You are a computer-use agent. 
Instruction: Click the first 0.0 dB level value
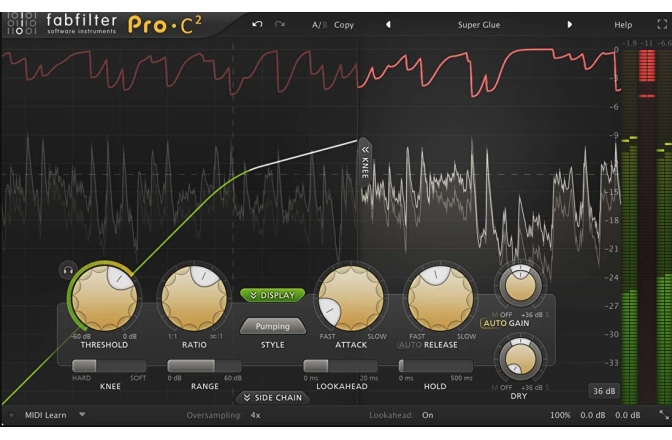(x=593, y=415)
